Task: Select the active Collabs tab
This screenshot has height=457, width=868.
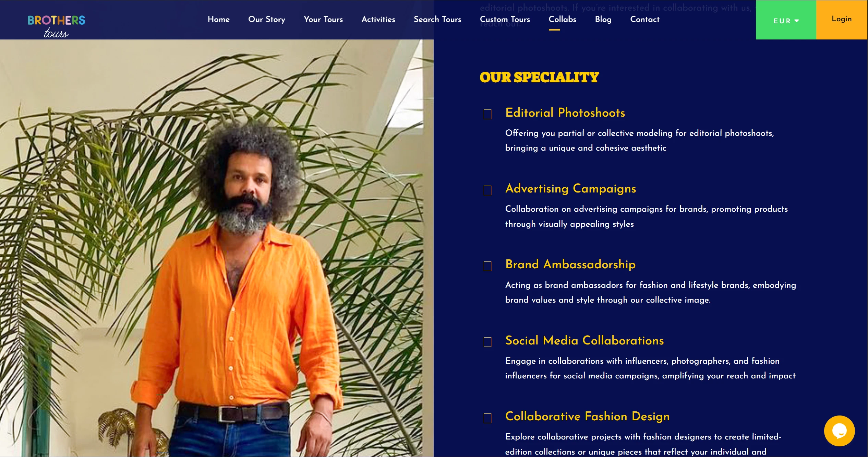Action: pos(562,19)
